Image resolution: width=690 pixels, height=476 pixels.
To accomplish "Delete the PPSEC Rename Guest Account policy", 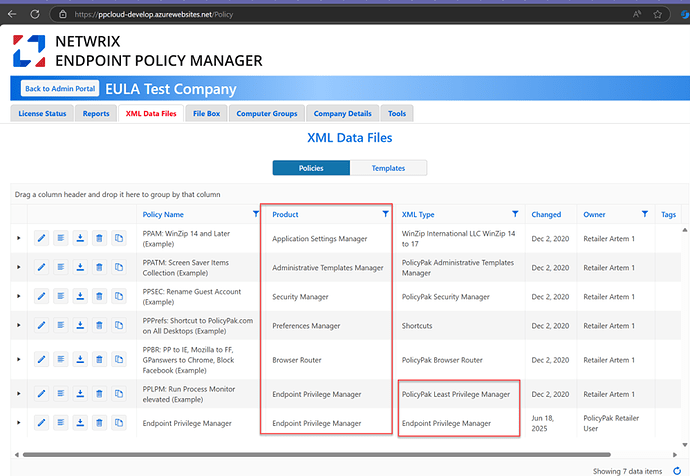I will [x=99, y=296].
